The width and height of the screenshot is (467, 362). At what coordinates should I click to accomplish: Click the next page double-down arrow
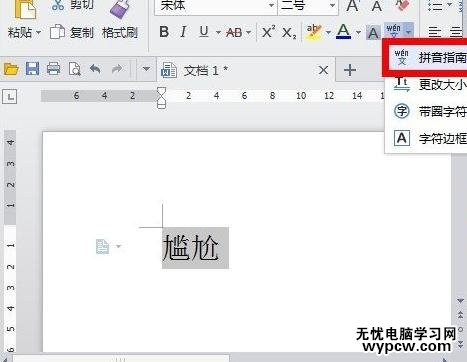coord(461,343)
